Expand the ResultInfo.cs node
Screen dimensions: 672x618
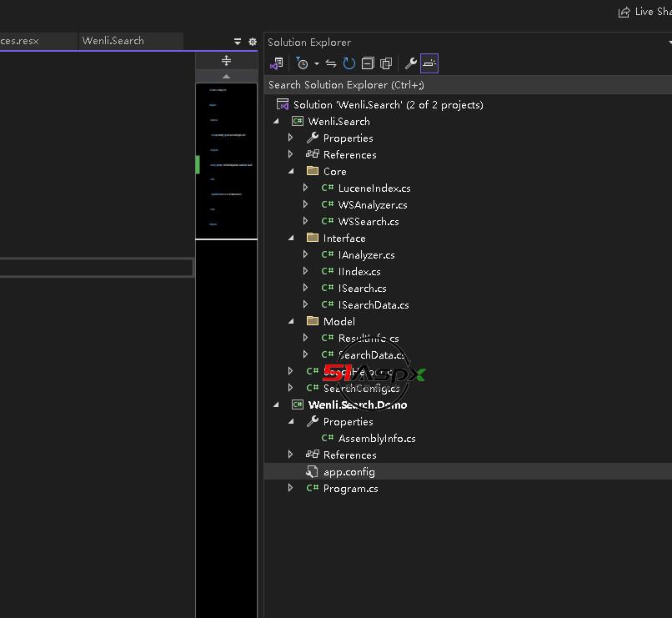(x=306, y=339)
